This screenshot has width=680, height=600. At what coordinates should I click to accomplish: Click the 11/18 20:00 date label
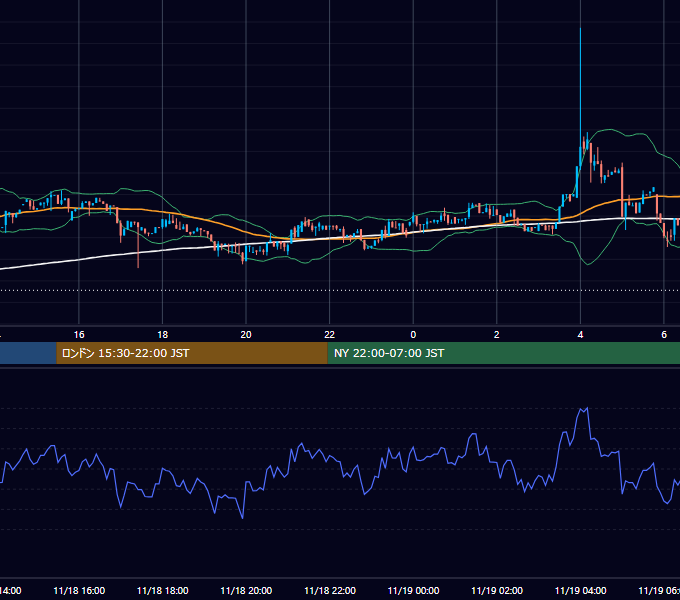tap(246, 591)
